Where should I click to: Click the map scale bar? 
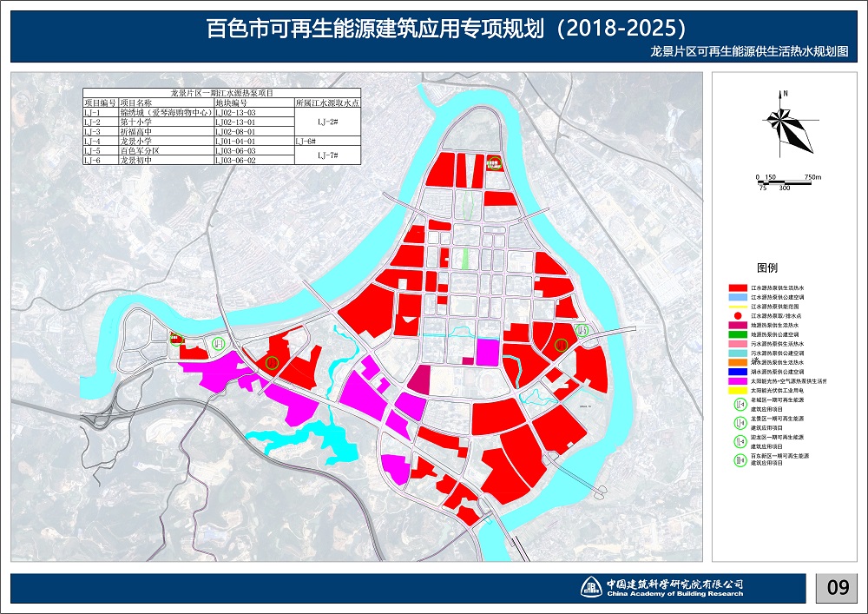click(787, 182)
